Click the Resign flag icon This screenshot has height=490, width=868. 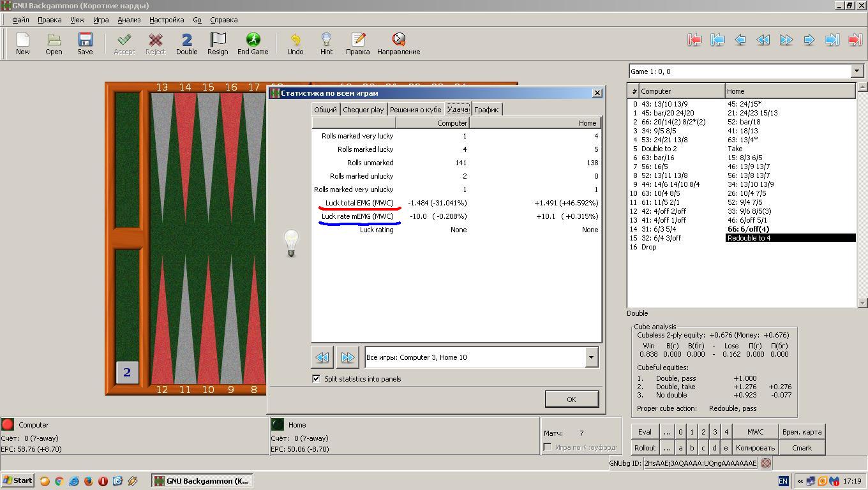coord(218,43)
